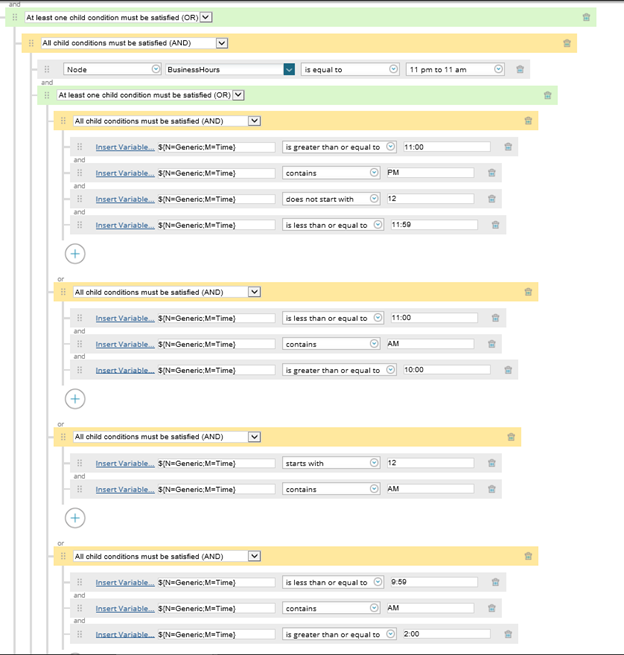This screenshot has height=655, width=624.
Task: Click Insert Variable link in the 9:59 row
Action: 125,582
